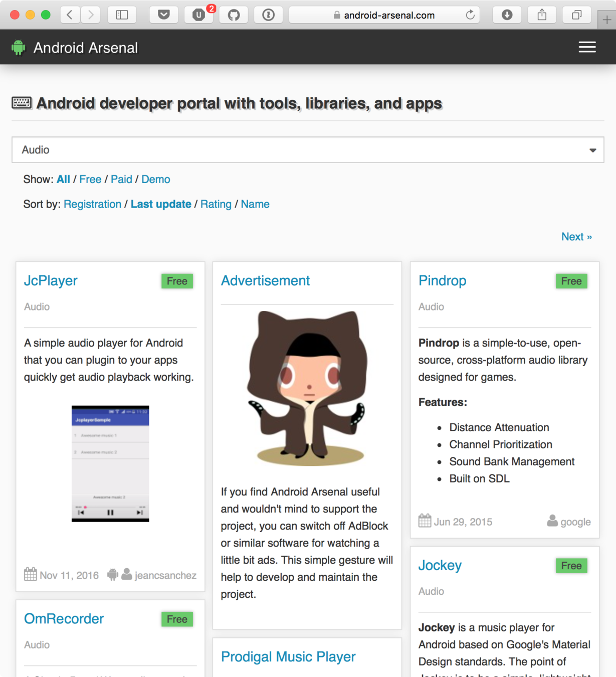Click user icon beside jeancsanchez
This screenshot has height=677, width=616.
coord(127,574)
